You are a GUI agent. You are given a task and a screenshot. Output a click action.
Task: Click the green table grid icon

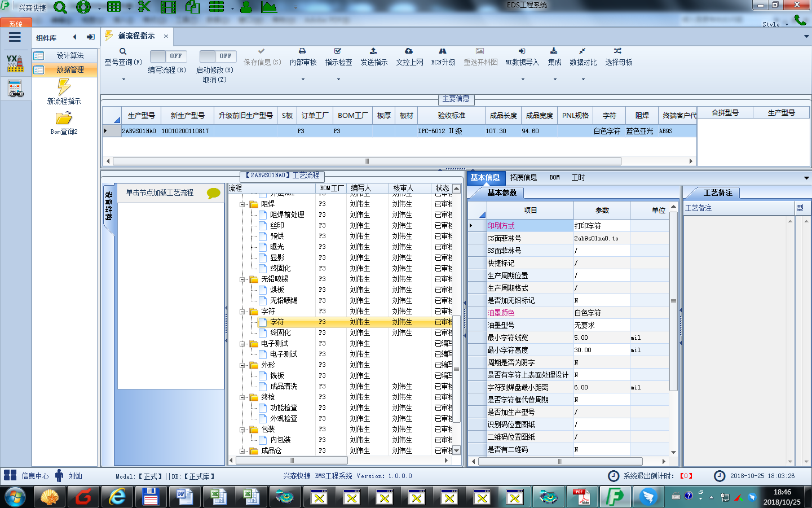point(114,7)
